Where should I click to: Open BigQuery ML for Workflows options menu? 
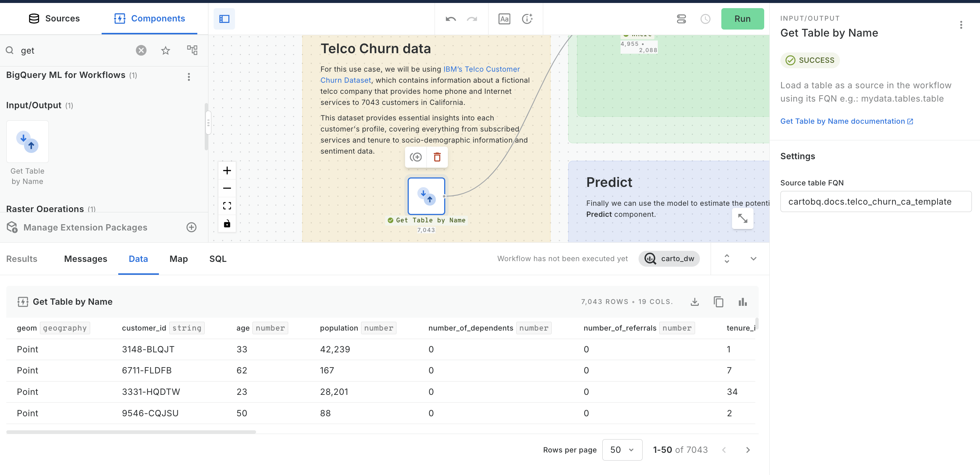189,77
